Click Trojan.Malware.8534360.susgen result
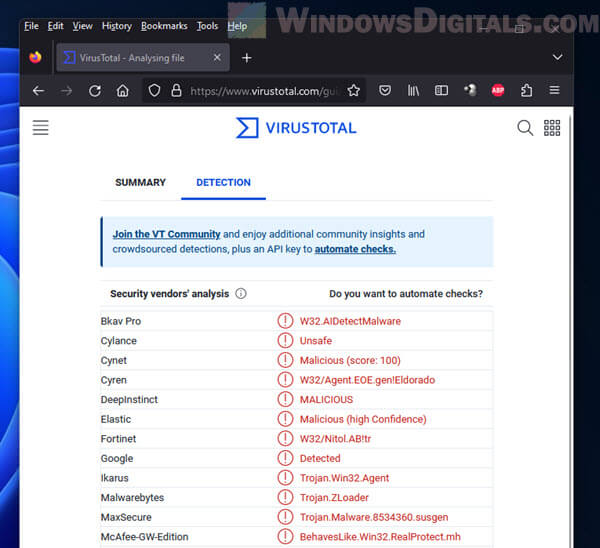Viewport: 600px width, 548px height. coord(374,517)
